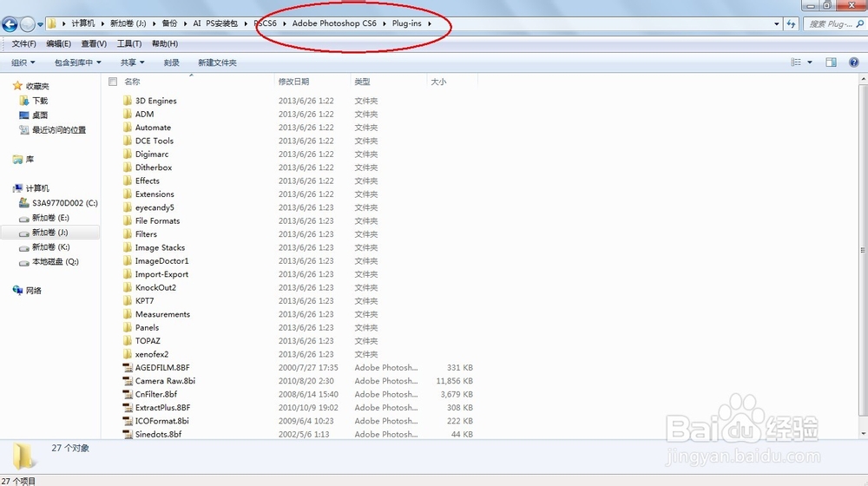Select the ADM folder icon
Screen dimensions: 868x486
pos(128,114)
